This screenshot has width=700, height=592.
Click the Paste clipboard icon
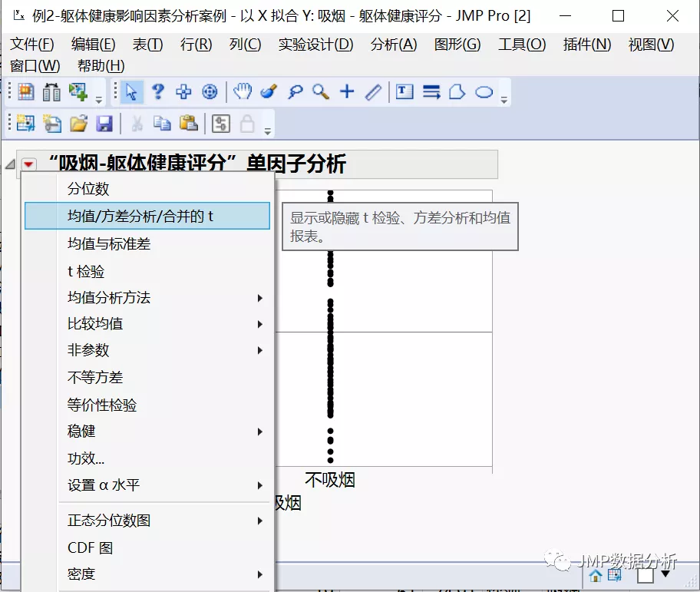point(188,123)
